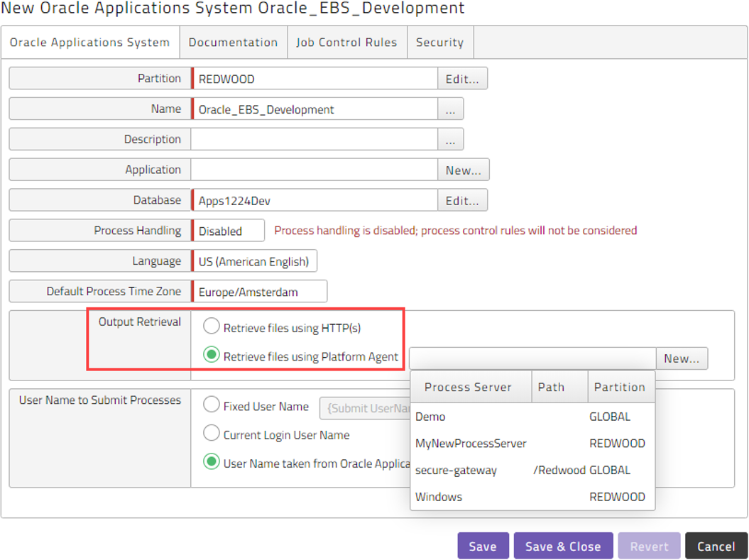Click the Revert button
This screenshot has height=560, width=749.
[x=649, y=546]
